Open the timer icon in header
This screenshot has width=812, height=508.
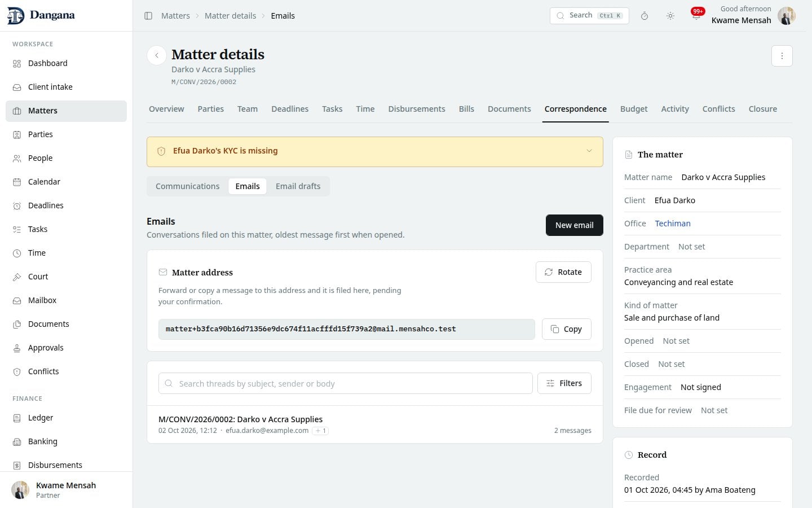click(x=645, y=16)
